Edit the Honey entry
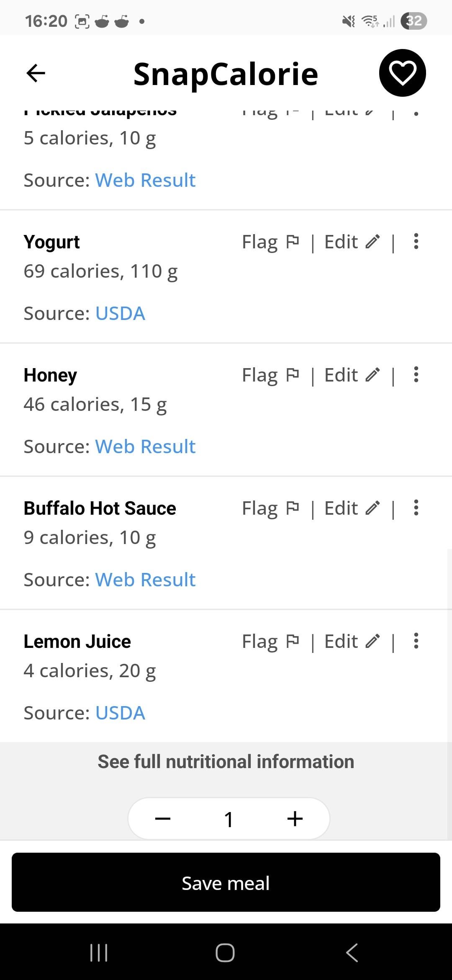This screenshot has width=452, height=980. (352, 375)
